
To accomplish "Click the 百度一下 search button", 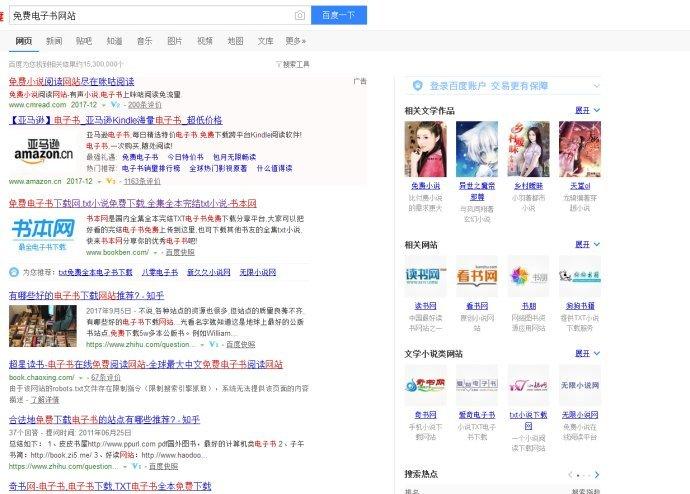I will point(339,15).
